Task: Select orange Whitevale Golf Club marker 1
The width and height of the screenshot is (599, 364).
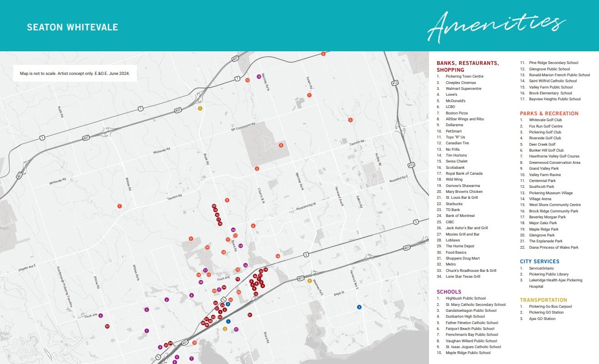Action: pyautogui.click(x=120, y=206)
